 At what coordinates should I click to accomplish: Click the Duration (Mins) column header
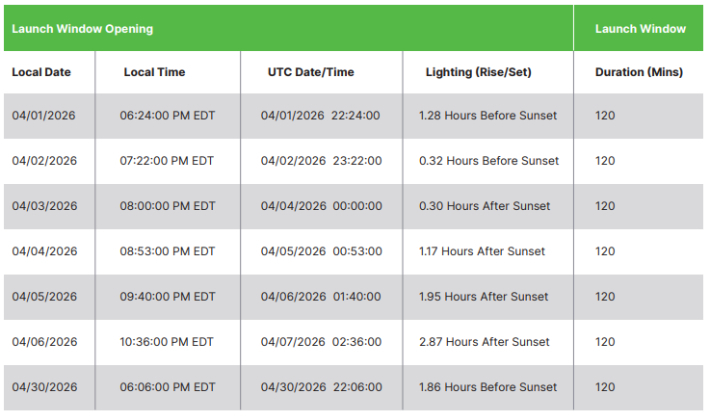(x=639, y=72)
